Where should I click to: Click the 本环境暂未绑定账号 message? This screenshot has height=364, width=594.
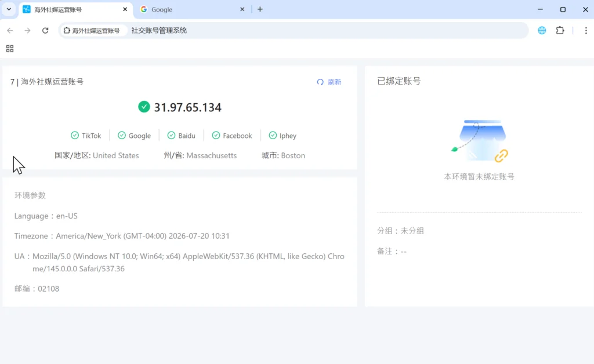click(x=479, y=177)
